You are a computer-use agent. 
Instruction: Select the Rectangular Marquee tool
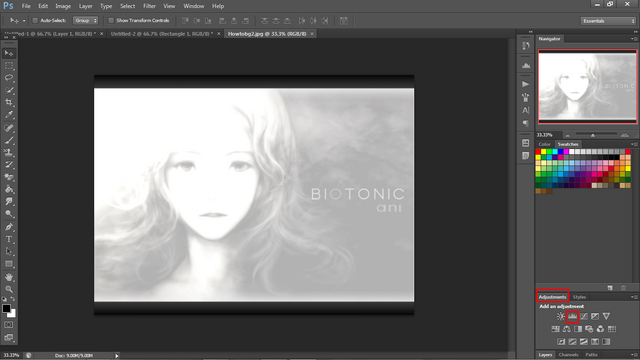tap(9, 66)
